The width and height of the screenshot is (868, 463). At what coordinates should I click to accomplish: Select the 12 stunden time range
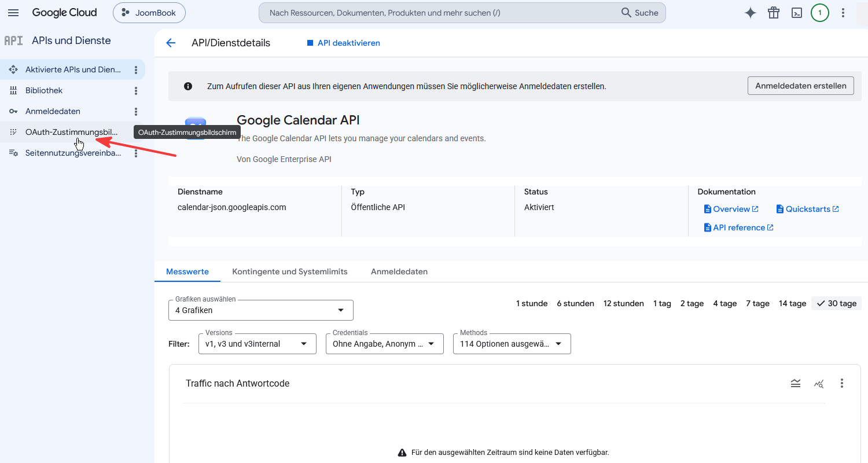pos(624,303)
